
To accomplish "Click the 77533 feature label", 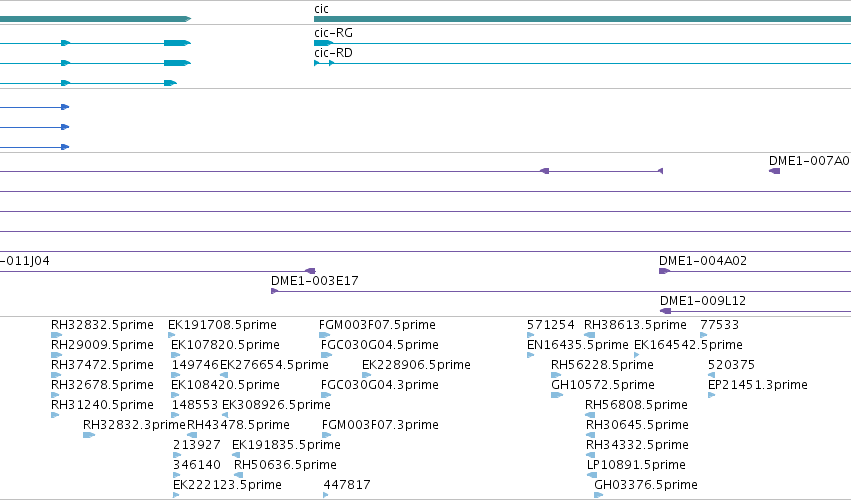I will click(720, 325).
